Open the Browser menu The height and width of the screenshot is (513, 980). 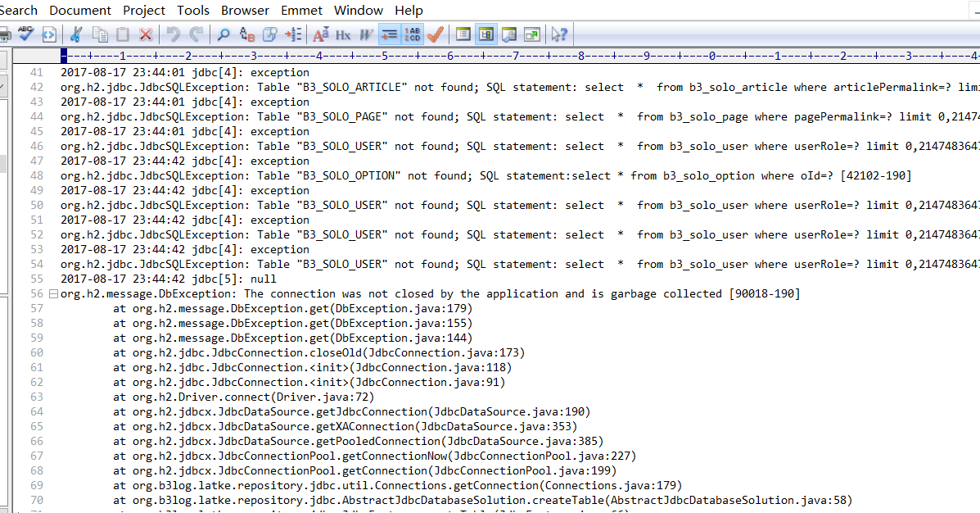[x=245, y=10]
